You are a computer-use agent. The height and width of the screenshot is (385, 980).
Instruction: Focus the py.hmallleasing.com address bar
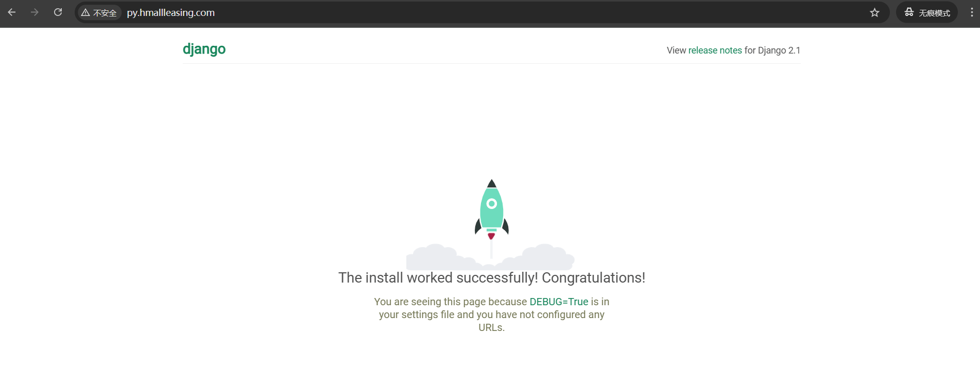(412, 13)
